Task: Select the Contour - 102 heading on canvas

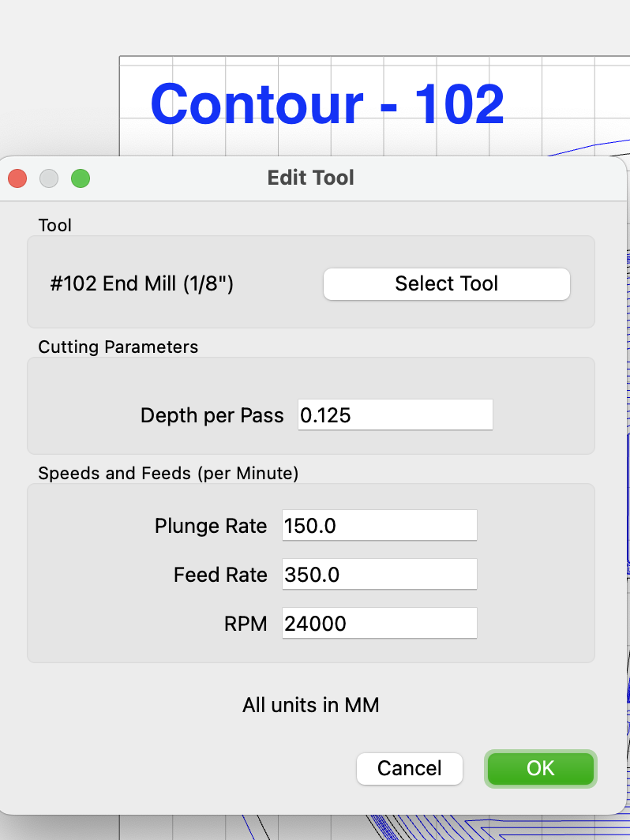Action: coord(327,104)
